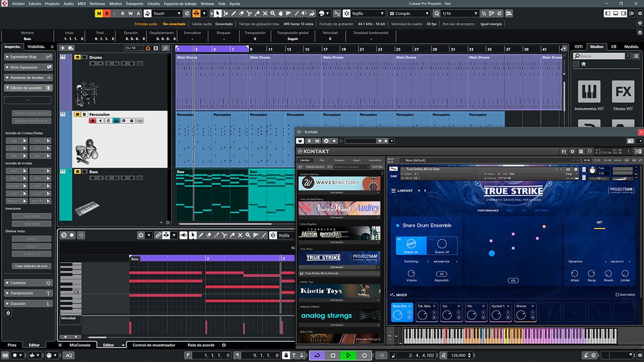Switch to True Strike MAP page

click(510, 210)
